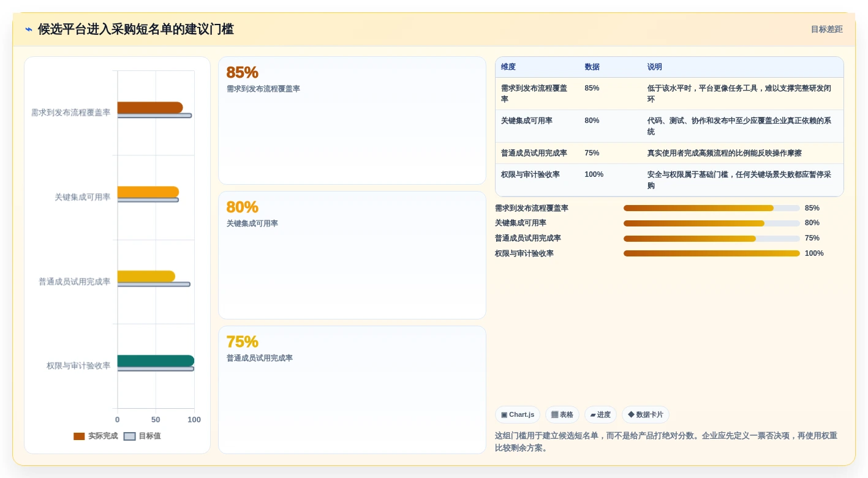
Task: Click the 数据卡片 tag chip
Action: tap(646, 414)
